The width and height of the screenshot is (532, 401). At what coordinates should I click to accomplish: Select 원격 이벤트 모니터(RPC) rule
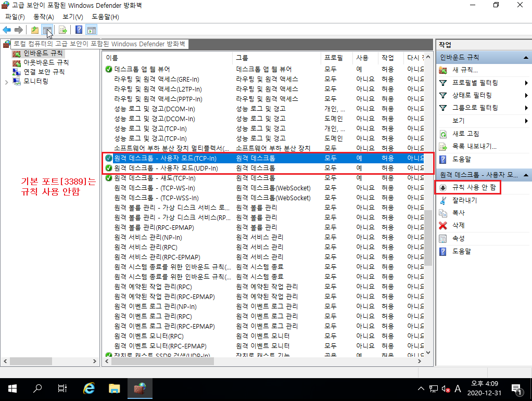coord(263,337)
